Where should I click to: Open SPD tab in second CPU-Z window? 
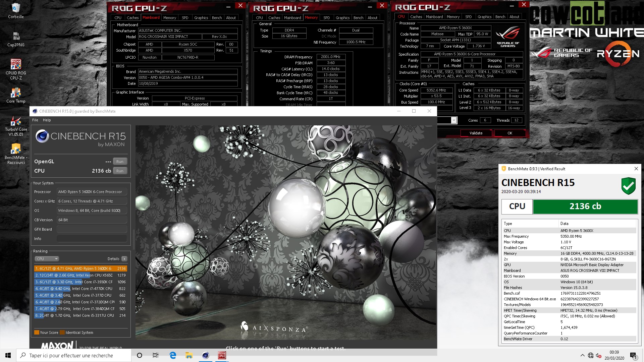tap(327, 17)
